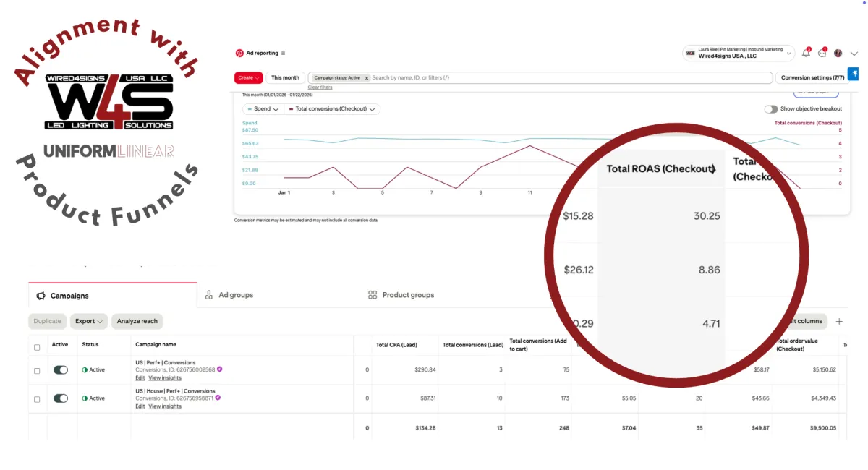This screenshot has width=868, height=470.
Task: Click Edit under US | Perf+ | Conversions
Action: point(140,378)
